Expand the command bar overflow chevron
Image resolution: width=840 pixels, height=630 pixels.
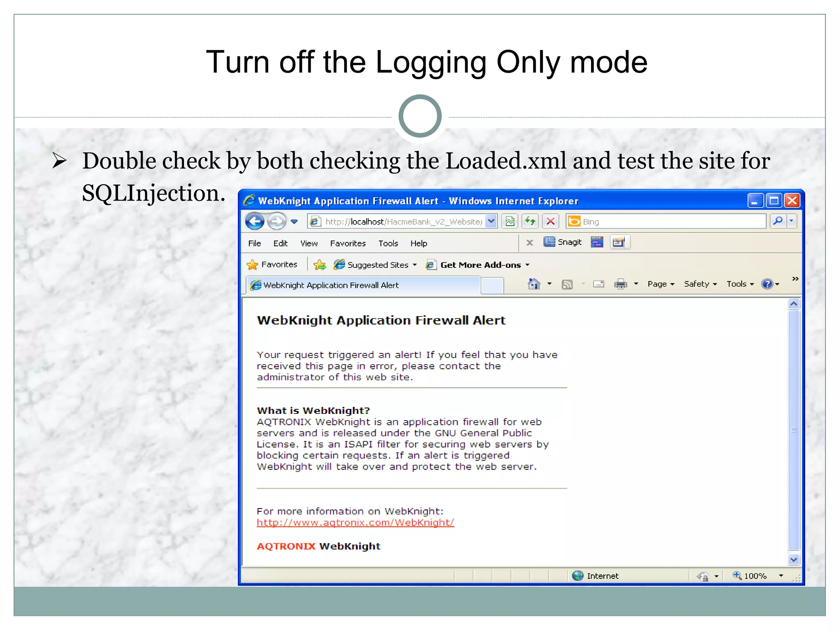[795, 279]
